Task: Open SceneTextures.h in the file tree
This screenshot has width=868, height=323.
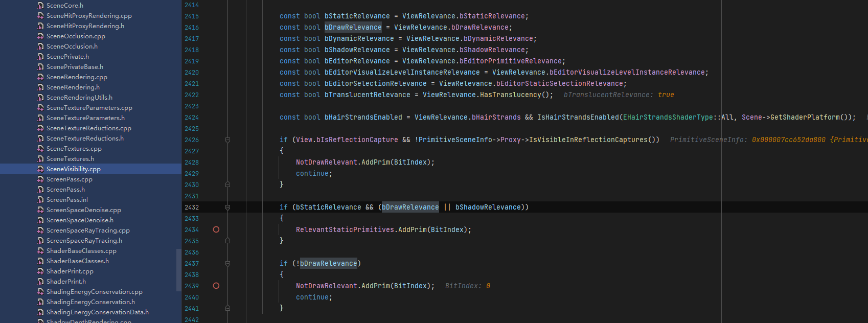Action: (x=70, y=159)
